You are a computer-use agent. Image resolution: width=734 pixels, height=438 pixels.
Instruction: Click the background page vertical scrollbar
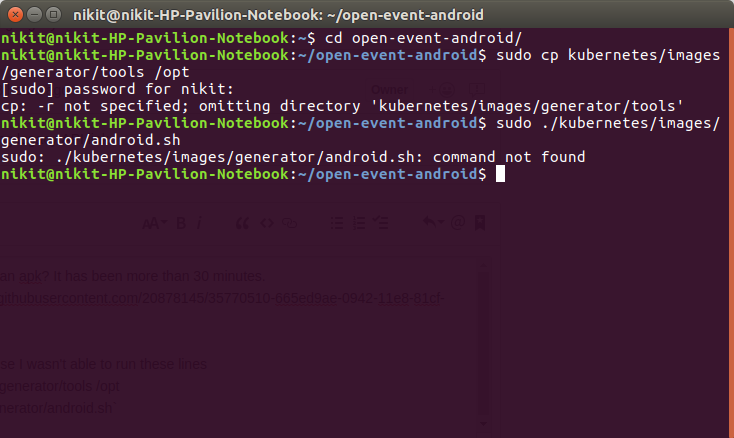click(484, 344)
